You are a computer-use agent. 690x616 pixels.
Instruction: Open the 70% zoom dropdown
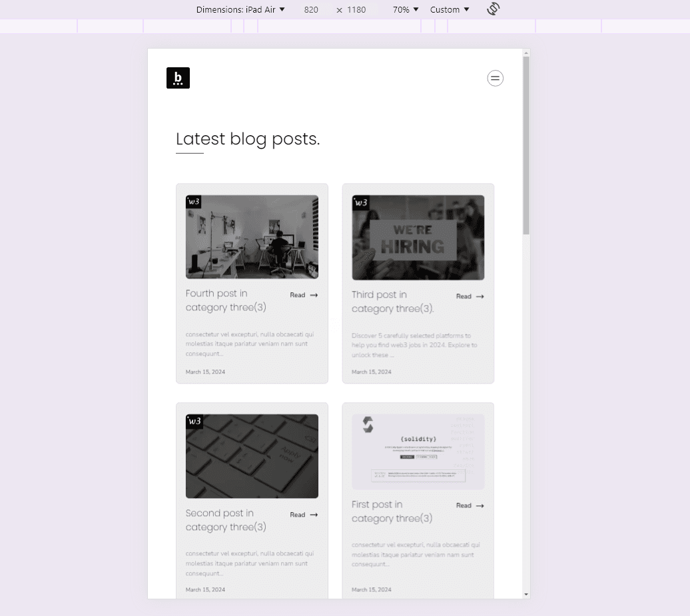coord(406,10)
